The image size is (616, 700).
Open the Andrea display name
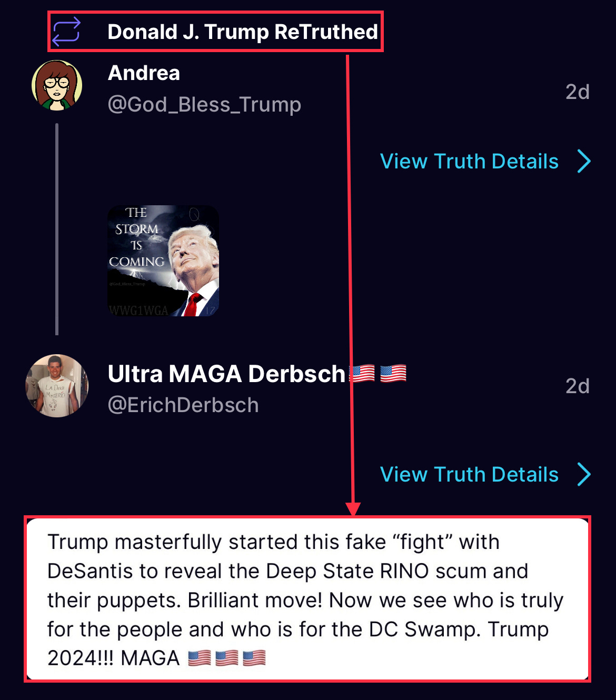click(144, 73)
